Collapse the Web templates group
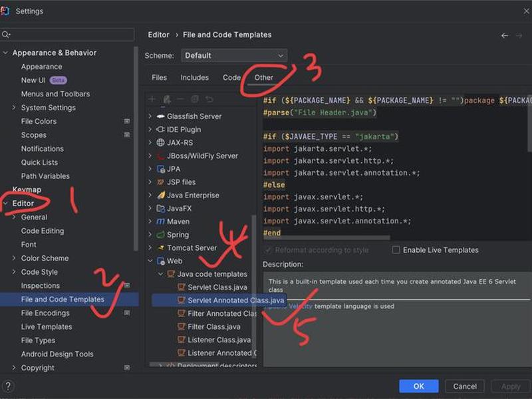This screenshot has height=399, width=532. pyautogui.click(x=150, y=261)
